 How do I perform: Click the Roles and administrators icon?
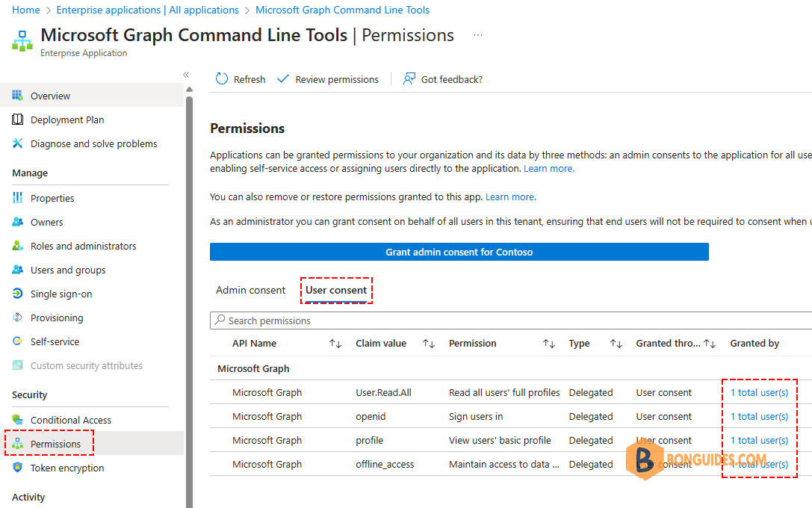tap(17, 246)
